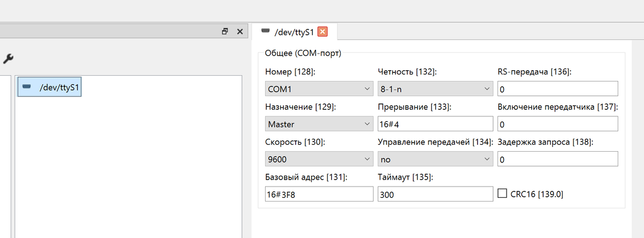The height and width of the screenshot is (238, 644).
Task: Click the Задержка запроса [138] input field
Action: pos(558,159)
